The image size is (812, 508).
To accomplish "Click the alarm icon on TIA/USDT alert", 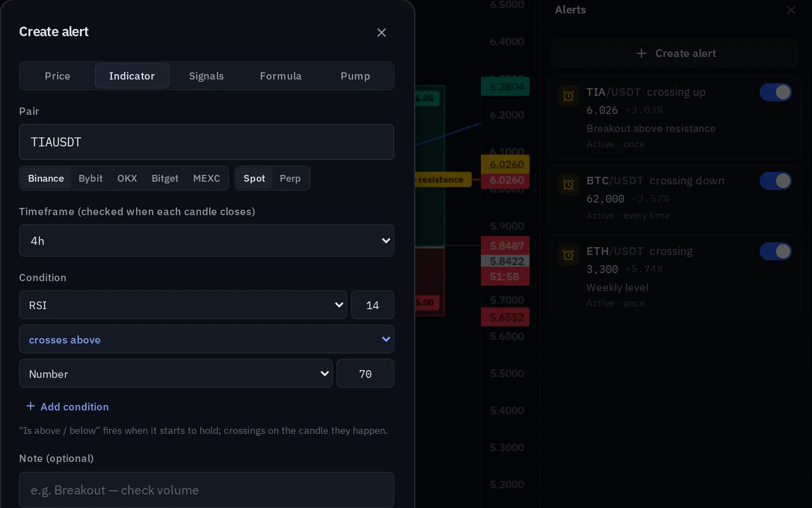I will [568, 96].
